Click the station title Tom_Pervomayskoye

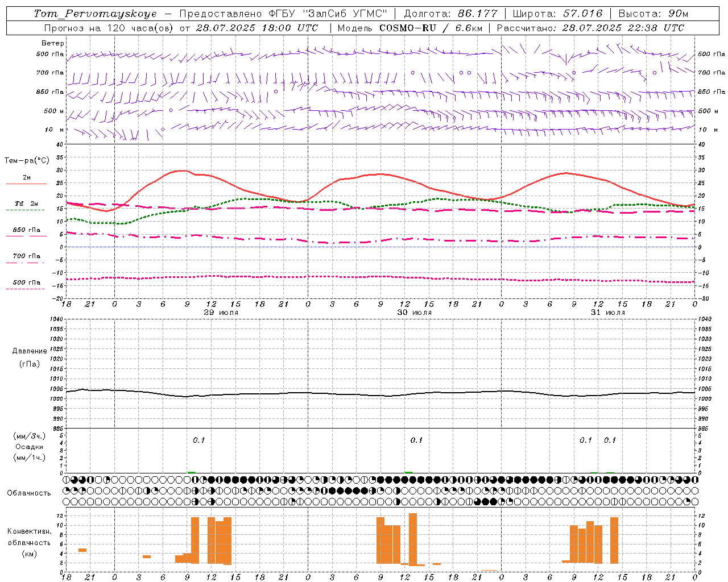tap(95, 14)
